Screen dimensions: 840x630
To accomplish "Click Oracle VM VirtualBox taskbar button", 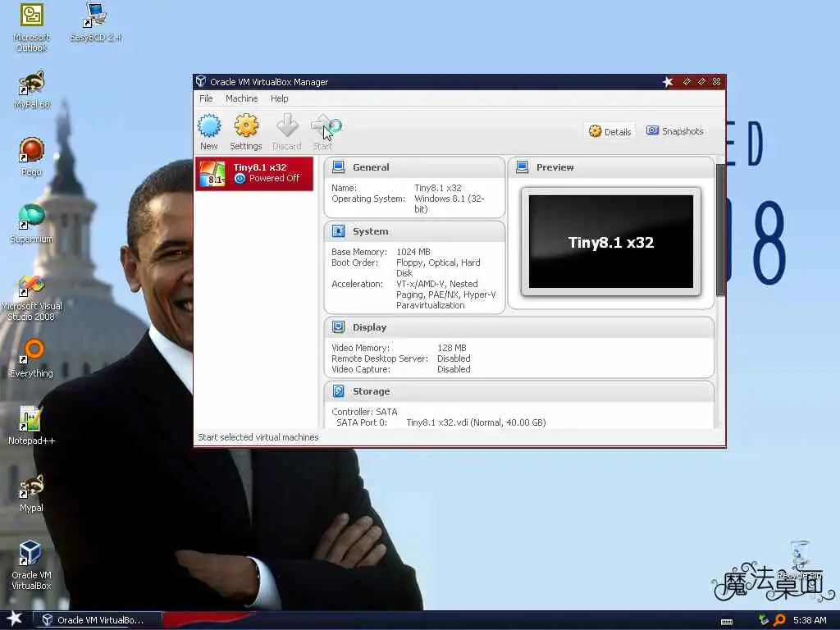I will (x=98, y=620).
